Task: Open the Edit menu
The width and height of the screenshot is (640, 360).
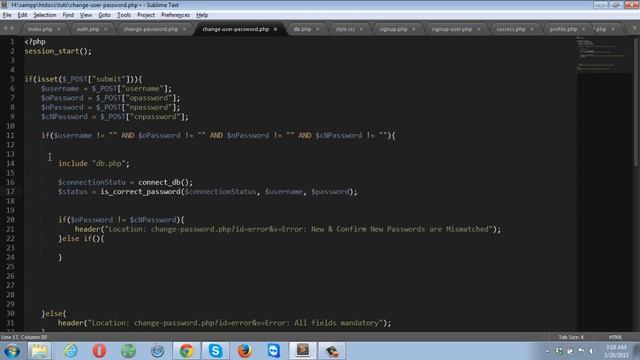Action: pyautogui.click(x=22, y=15)
